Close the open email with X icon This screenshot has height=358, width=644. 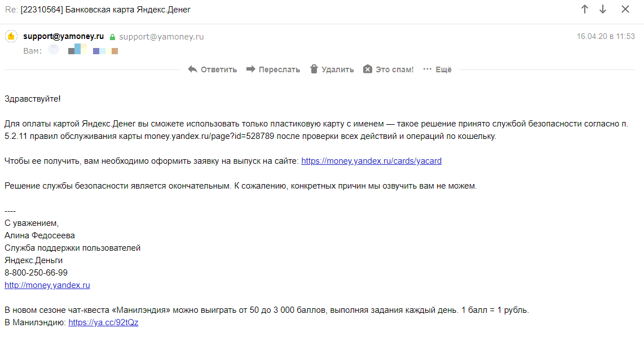[625, 9]
